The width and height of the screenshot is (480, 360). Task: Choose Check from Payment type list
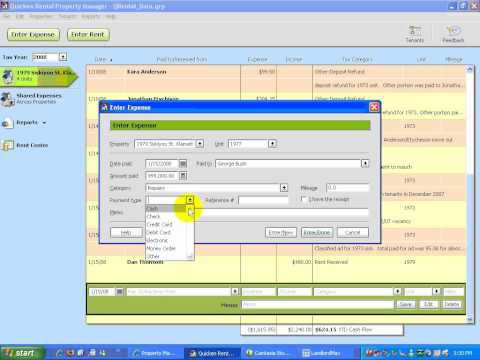pos(167,216)
